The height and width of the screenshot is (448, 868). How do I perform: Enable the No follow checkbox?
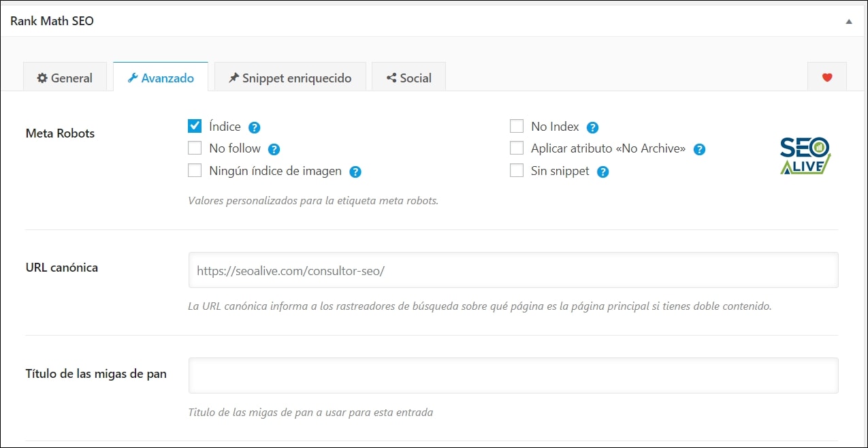[195, 148]
